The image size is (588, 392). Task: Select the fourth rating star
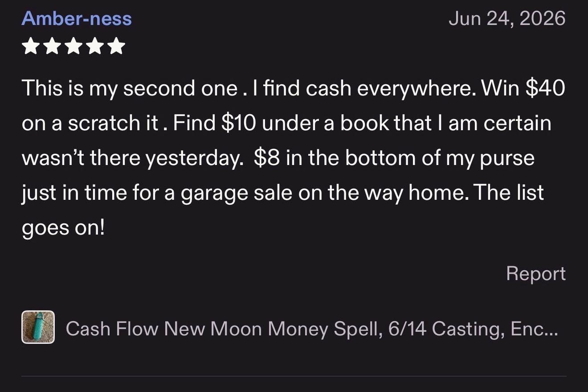[x=95, y=46]
